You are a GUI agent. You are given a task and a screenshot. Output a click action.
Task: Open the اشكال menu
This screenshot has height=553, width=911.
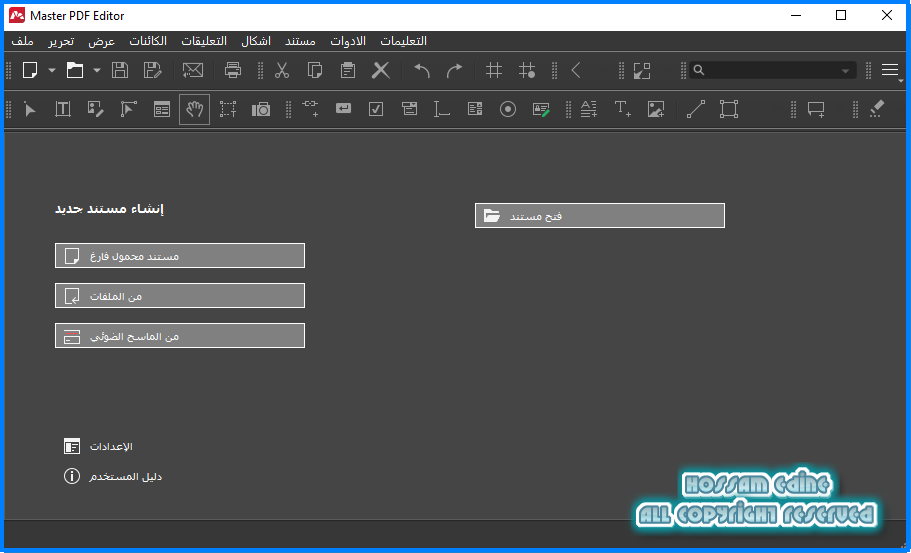click(256, 41)
